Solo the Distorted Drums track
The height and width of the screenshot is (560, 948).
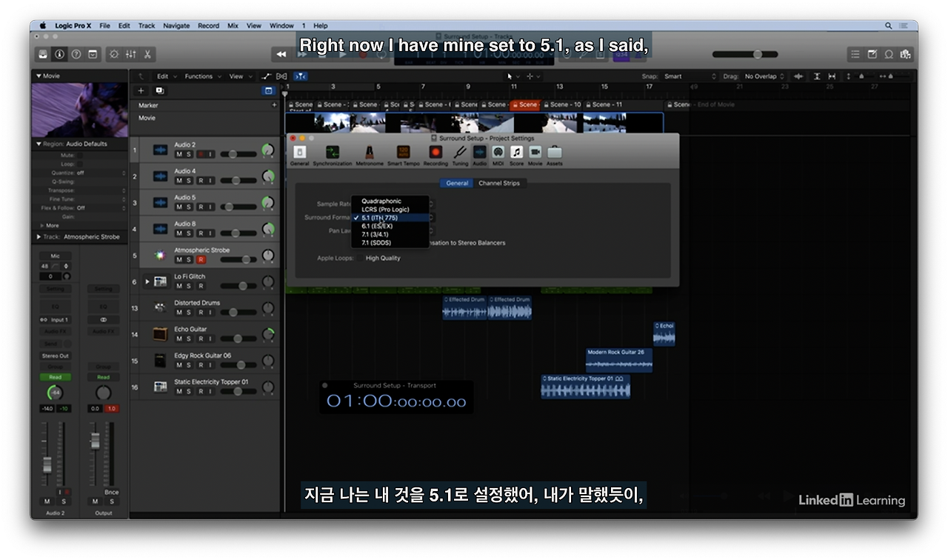coord(190,313)
